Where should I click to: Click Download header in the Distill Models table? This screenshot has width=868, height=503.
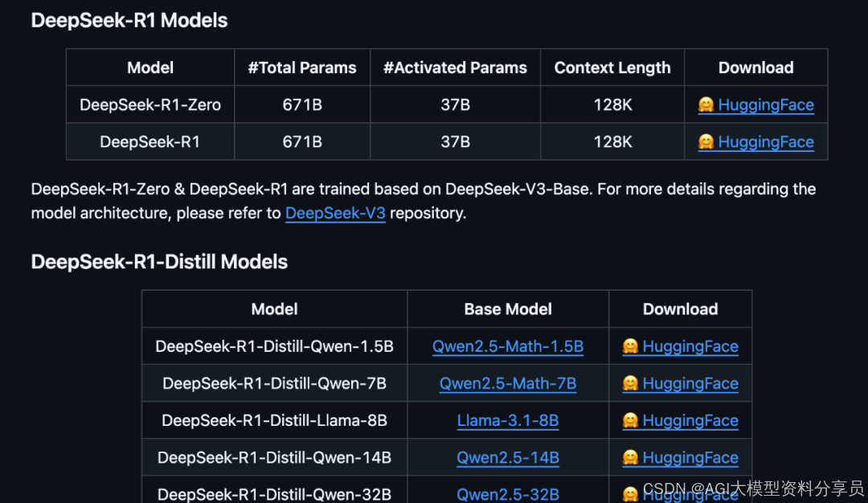click(x=681, y=309)
